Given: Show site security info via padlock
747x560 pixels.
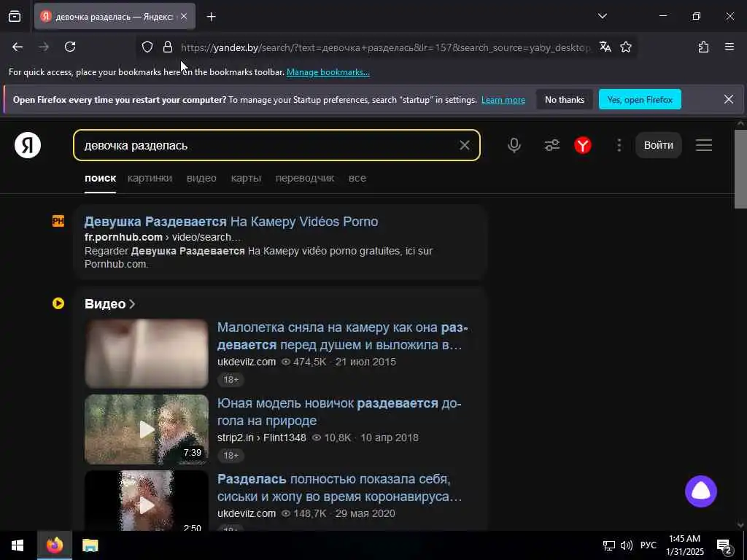Looking at the screenshot, I should [x=167, y=47].
